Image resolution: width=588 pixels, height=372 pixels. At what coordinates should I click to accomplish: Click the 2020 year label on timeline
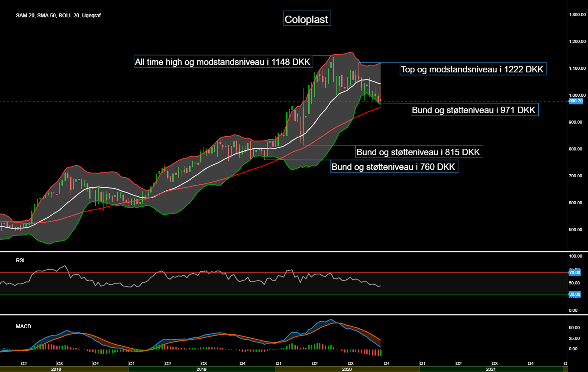tap(346, 369)
